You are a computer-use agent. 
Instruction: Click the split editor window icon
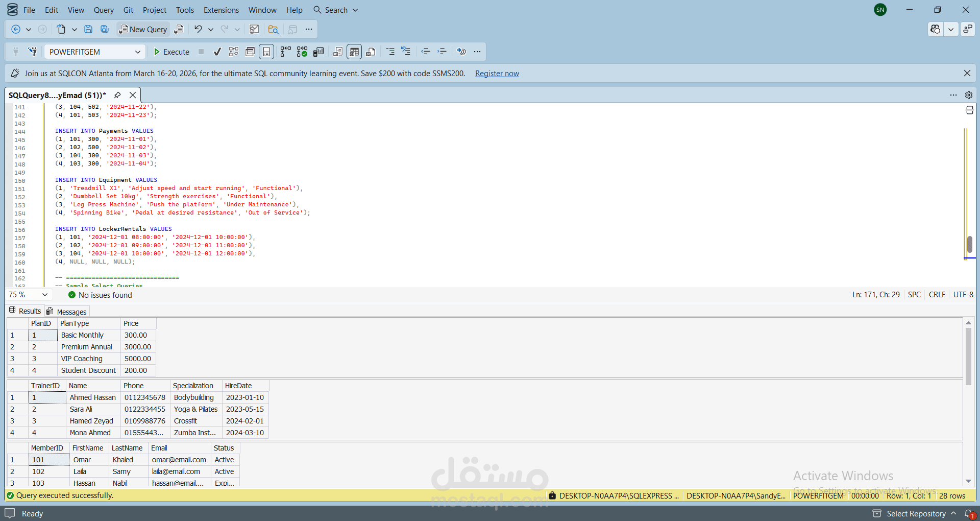[970, 110]
